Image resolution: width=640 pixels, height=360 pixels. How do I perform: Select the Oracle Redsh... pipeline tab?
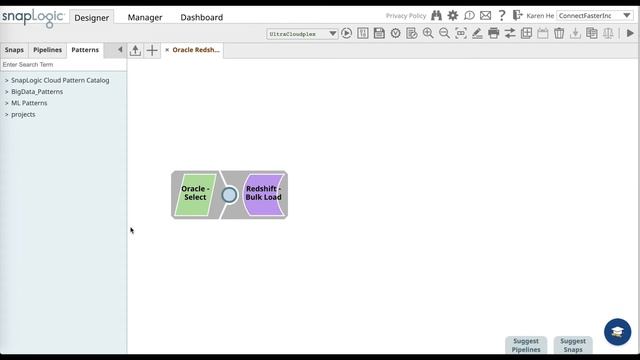tap(196, 50)
